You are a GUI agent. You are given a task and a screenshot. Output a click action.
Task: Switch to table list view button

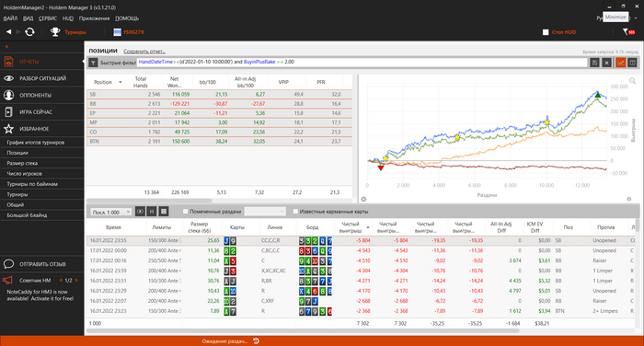click(x=164, y=212)
